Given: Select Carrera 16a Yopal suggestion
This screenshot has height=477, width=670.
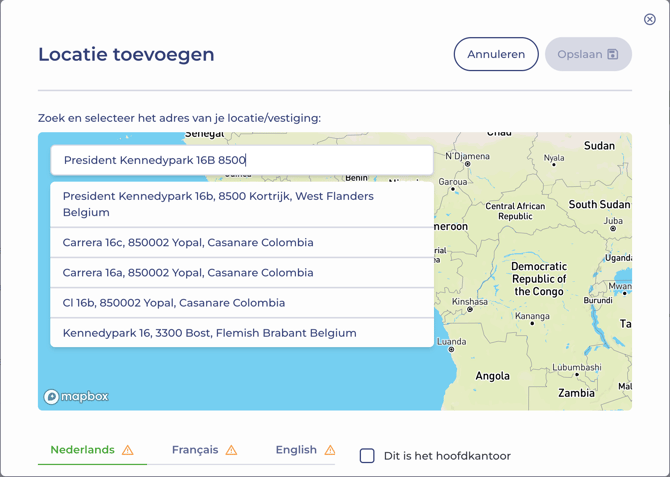Looking at the screenshot, I should click(242, 273).
